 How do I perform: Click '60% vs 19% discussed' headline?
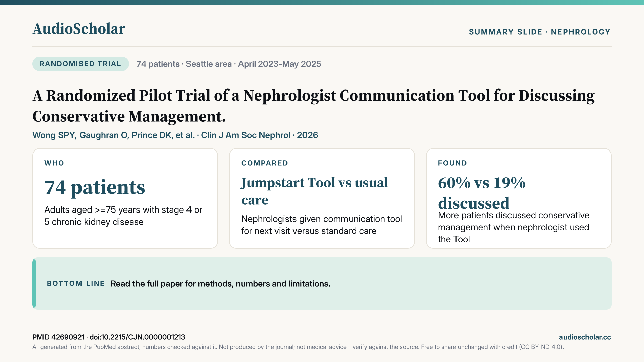pyautogui.click(x=482, y=193)
